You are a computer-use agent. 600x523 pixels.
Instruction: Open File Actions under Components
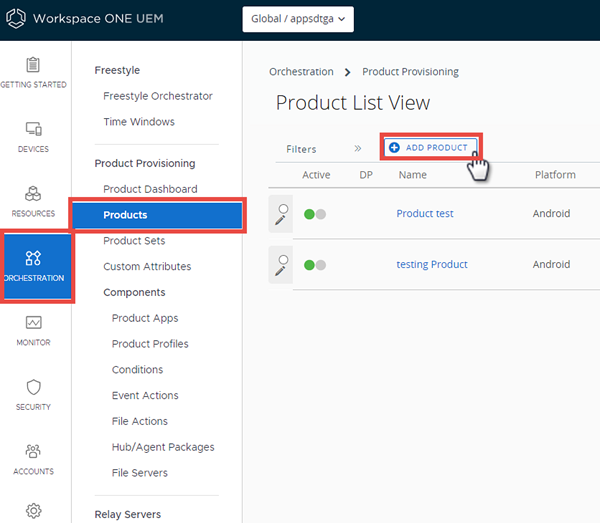click(x=139, y=421)
